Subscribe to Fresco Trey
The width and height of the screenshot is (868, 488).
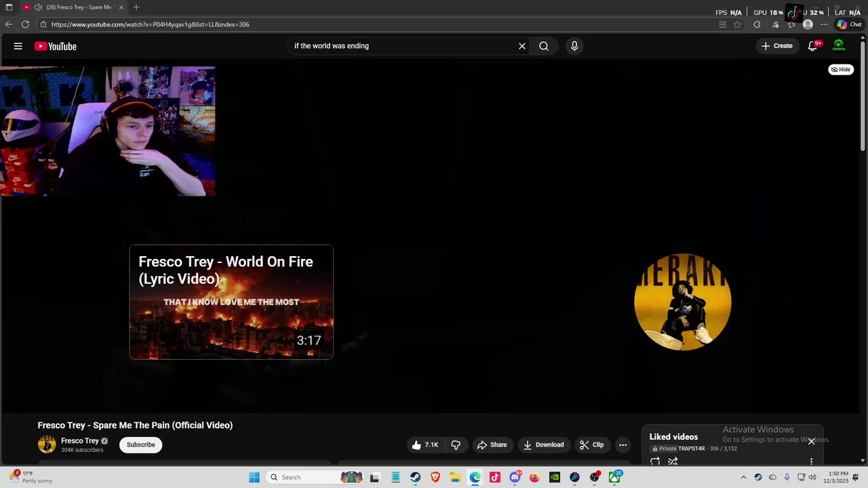141,445
